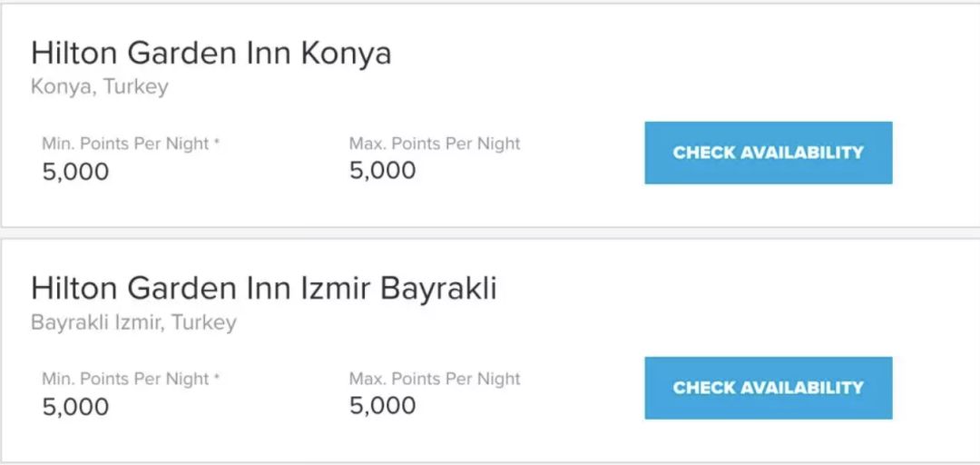980x465 pixels.
Task: Check availability for Hilton Garden Inn Izmir Bayrakli
Action: click(768, 388)
